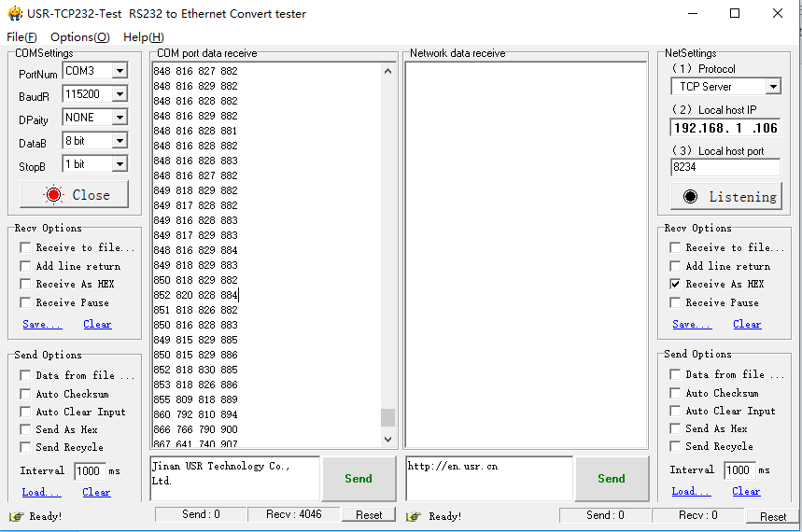Click Clear link in COM Recv Options

(x=97, y=324)
